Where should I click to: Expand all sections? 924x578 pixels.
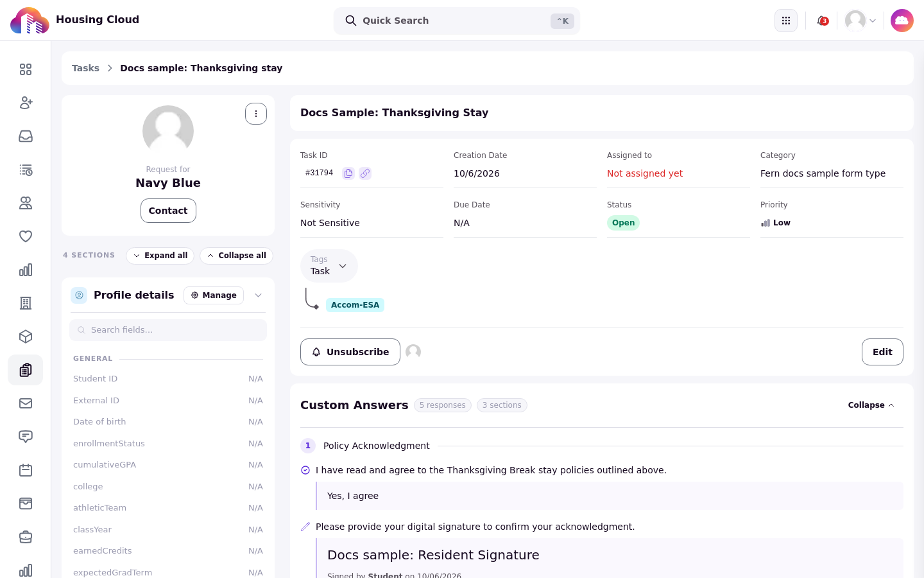(160, 256)
